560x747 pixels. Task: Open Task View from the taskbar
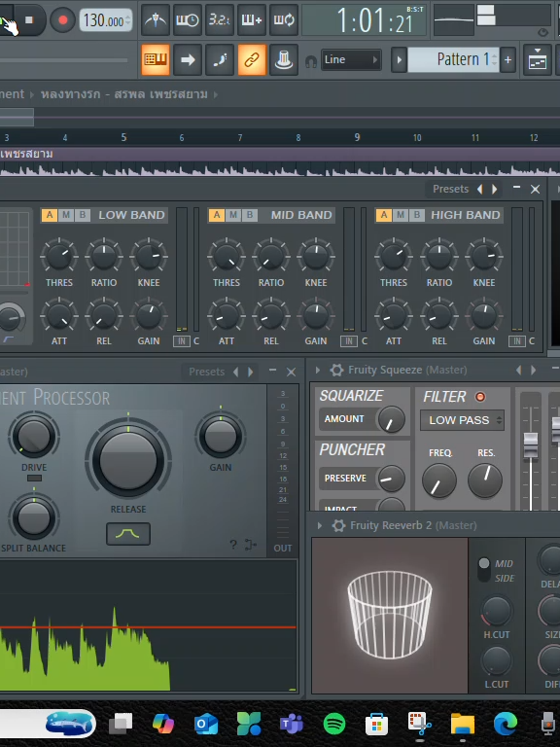(121, 724)
